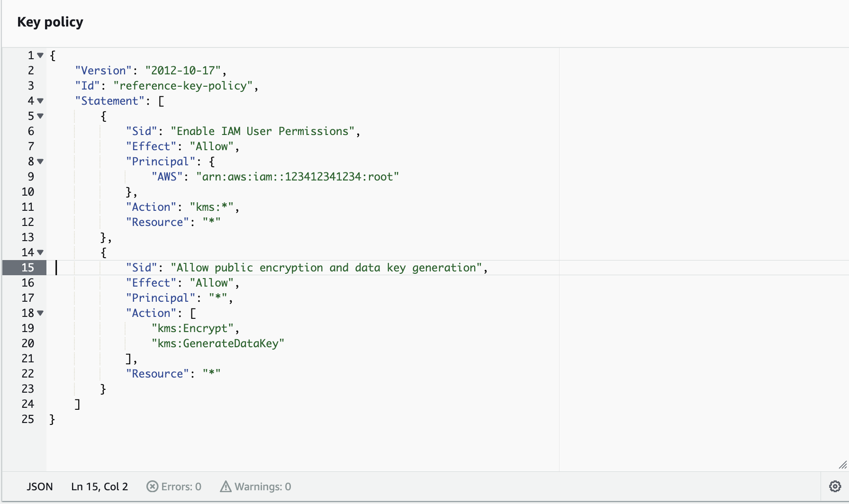
Task: Collapse the Action array on line 18
Action: pos(40,313)
